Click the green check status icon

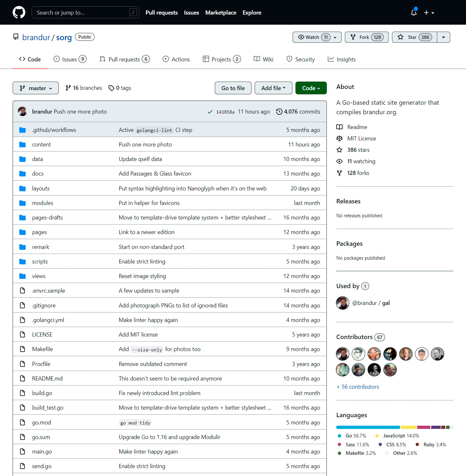click(210, 112)
